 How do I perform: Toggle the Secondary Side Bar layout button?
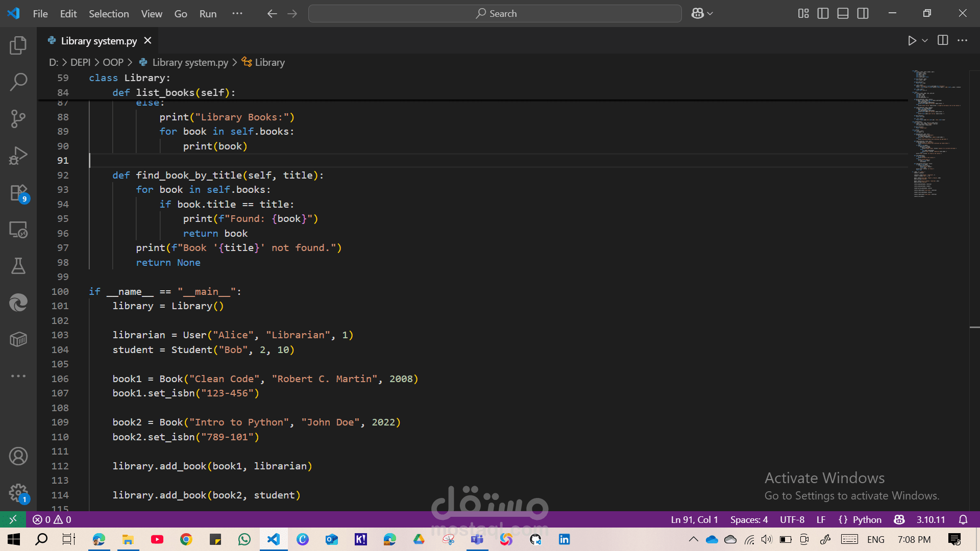[863, 14]
